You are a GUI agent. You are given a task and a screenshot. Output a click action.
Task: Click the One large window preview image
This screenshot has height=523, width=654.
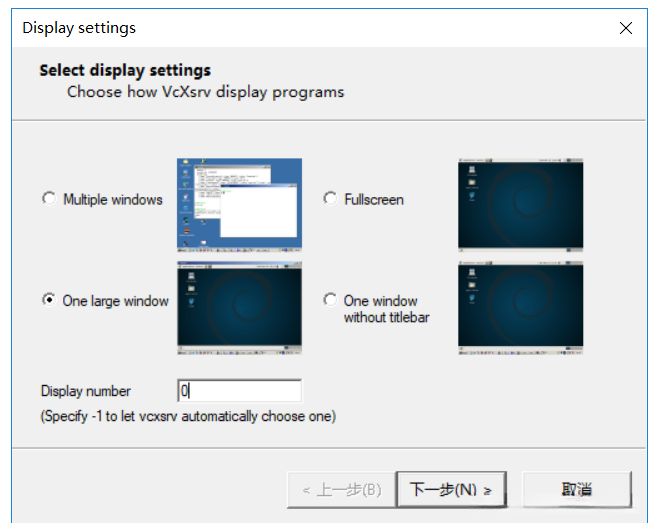(239, 308)
